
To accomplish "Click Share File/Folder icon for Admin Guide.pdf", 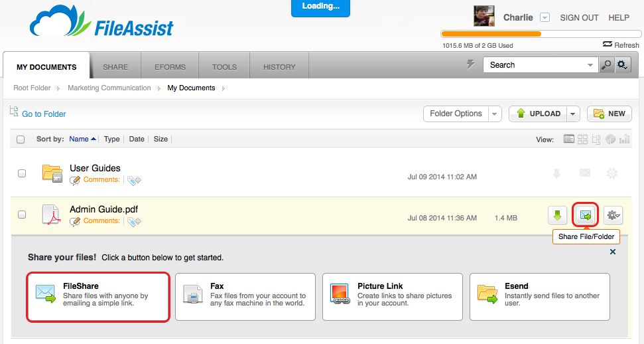I will [x=585, y=215].
